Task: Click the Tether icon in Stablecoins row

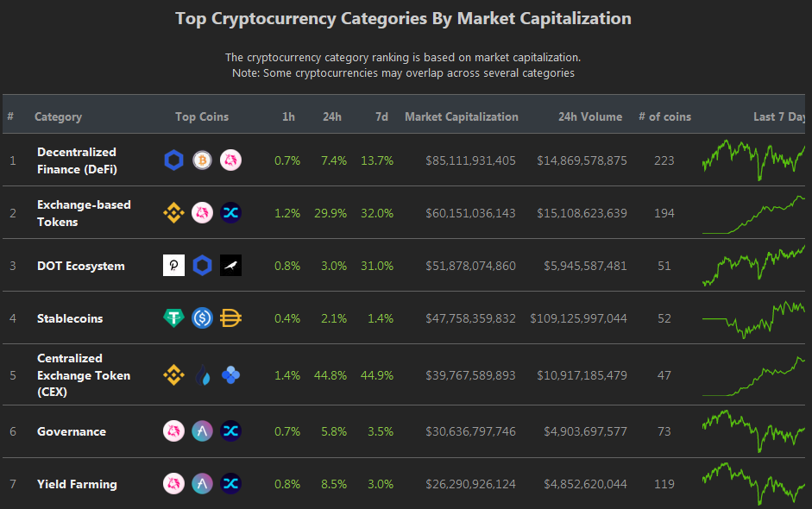Action: pyautogui.click(x=174, y=318)
